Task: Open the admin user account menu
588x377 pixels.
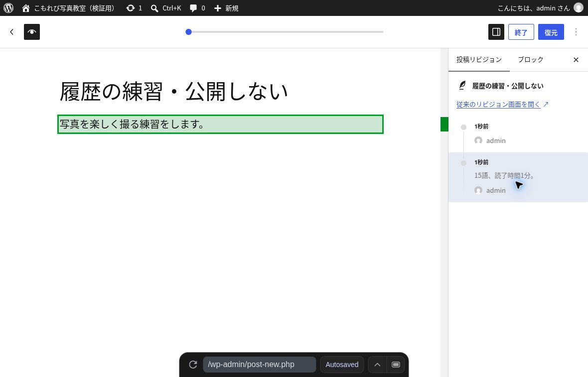Action: 540,8
